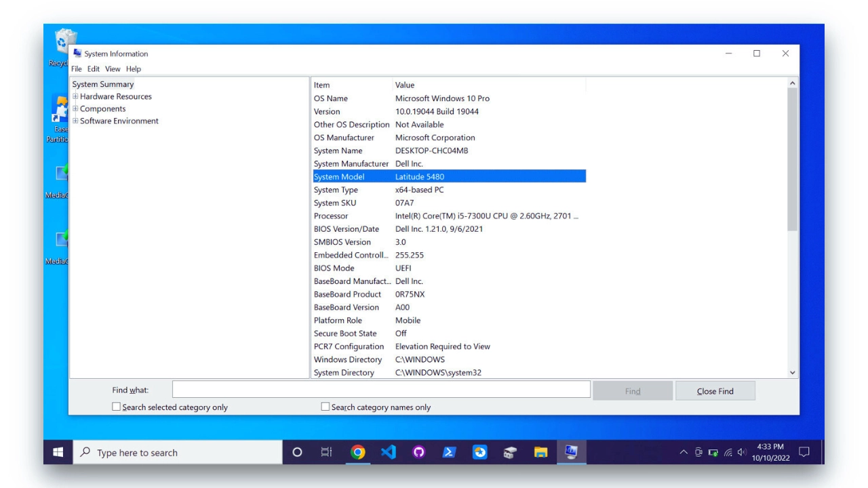The height and width of the screenshot is (488, 868).
Task: Select the SMBIOS Version row
Action: [449, 242]
